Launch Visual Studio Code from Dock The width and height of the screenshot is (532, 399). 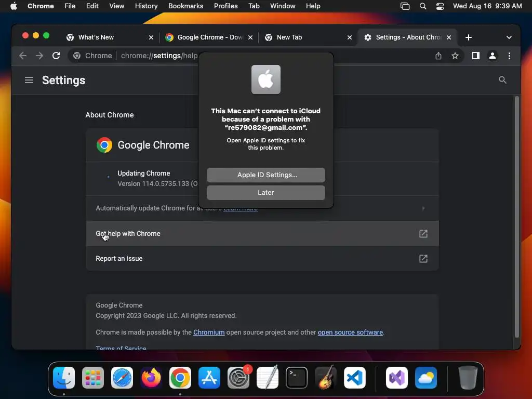(354, 378)
